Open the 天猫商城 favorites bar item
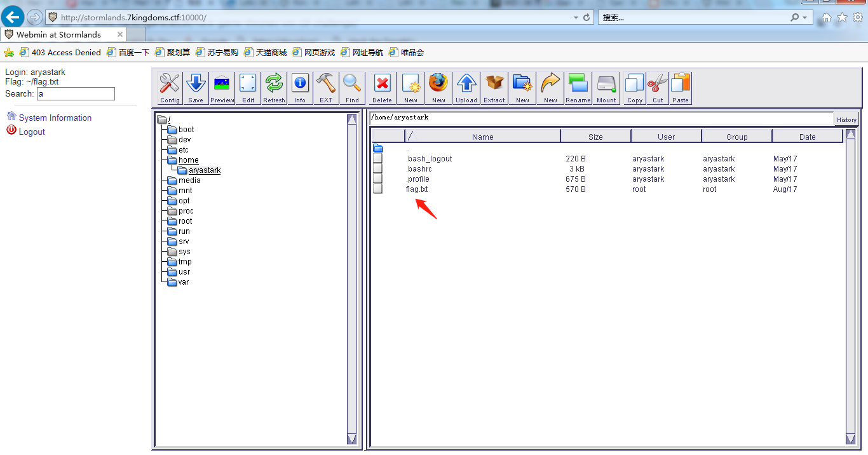Screen dimensions: 868x455 tap(265, 52)
